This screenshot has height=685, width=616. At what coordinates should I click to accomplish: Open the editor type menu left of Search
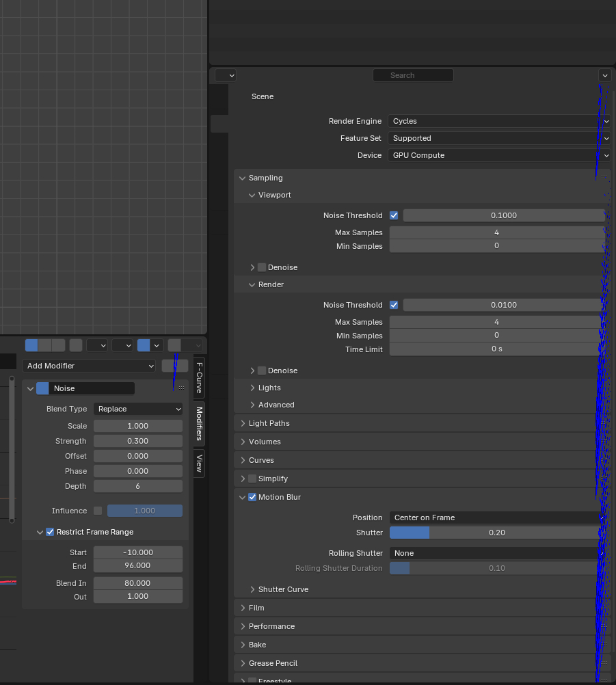coord(225,75)
